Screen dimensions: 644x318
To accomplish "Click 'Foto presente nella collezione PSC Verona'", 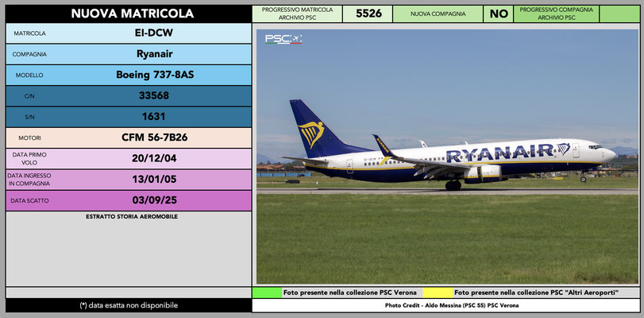I will [349, 293].
